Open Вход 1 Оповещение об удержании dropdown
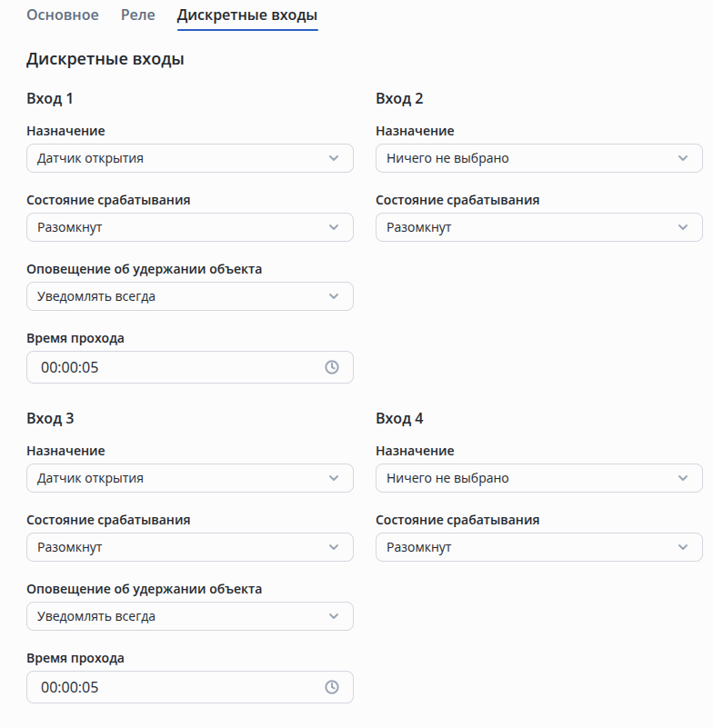This screenshot has height=728, width=713. (189, 296)
